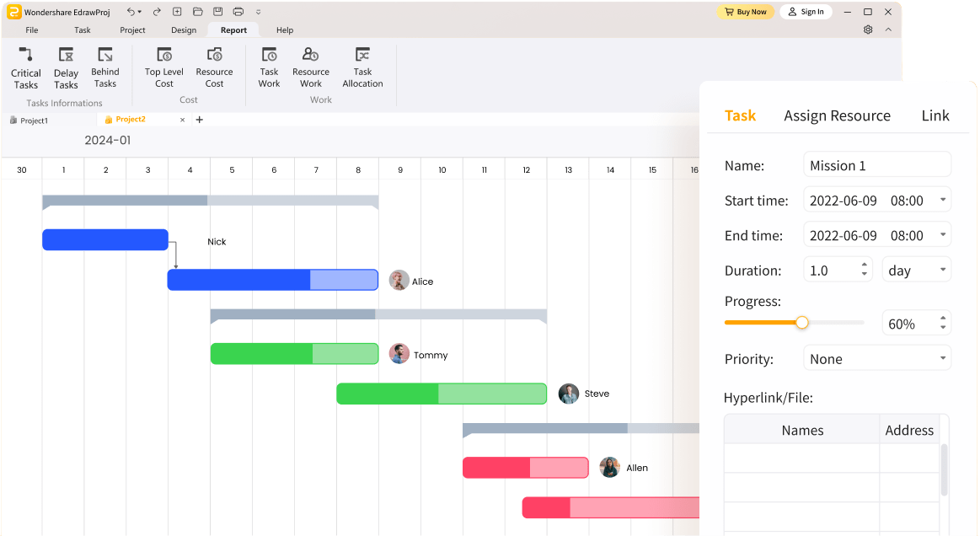Switch to Assign Resource panel tab

[837, 115]
